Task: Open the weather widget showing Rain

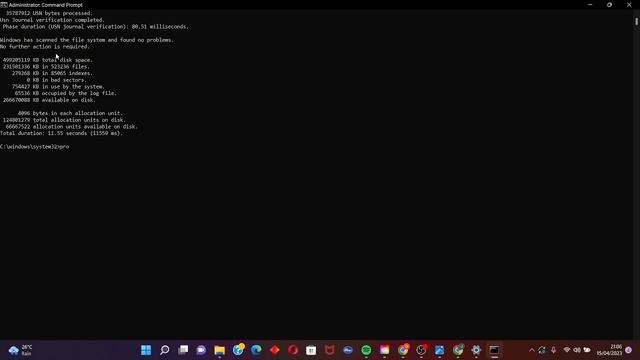Action: point(20,350)
